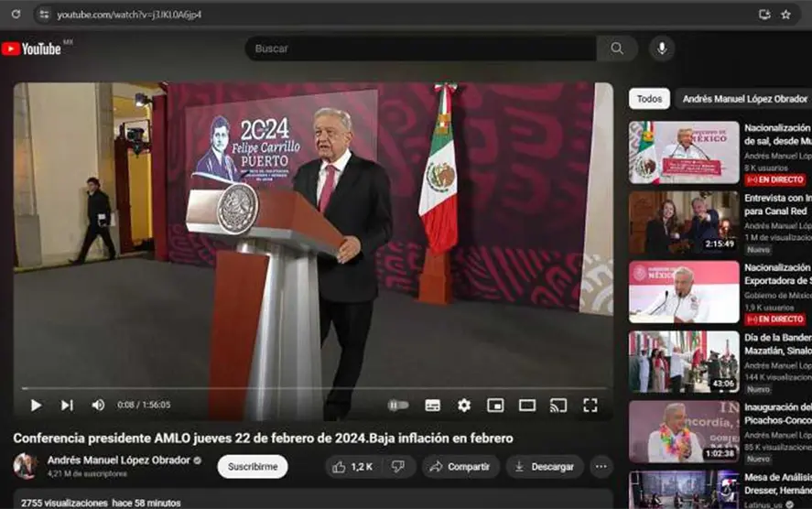812x509 pixels.
Task: Open more actions three-dot menu
Action: (x=601, y=467)
